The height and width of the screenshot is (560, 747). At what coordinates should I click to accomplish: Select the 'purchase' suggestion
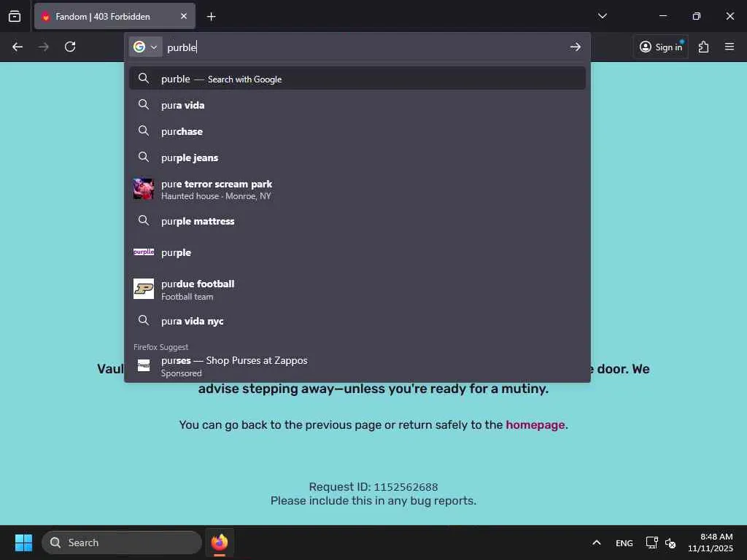click(x=357, y=131)
